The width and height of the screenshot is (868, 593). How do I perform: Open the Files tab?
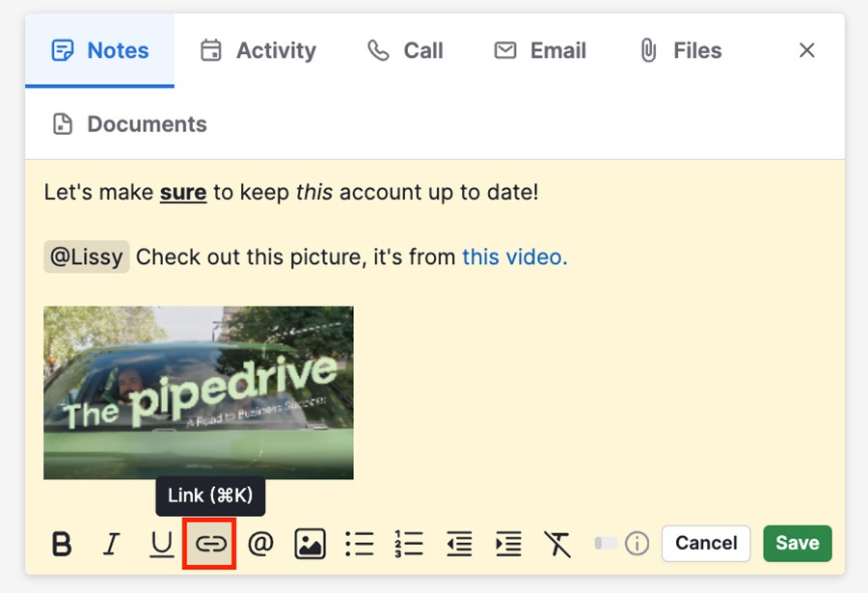(x=681, y=50)
